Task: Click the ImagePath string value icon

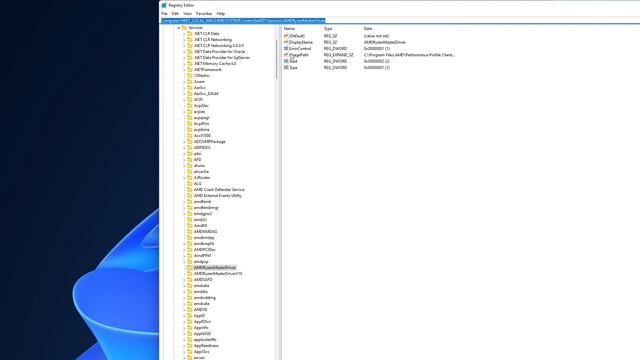Action: pyautogui.click(x=286, y=55)
